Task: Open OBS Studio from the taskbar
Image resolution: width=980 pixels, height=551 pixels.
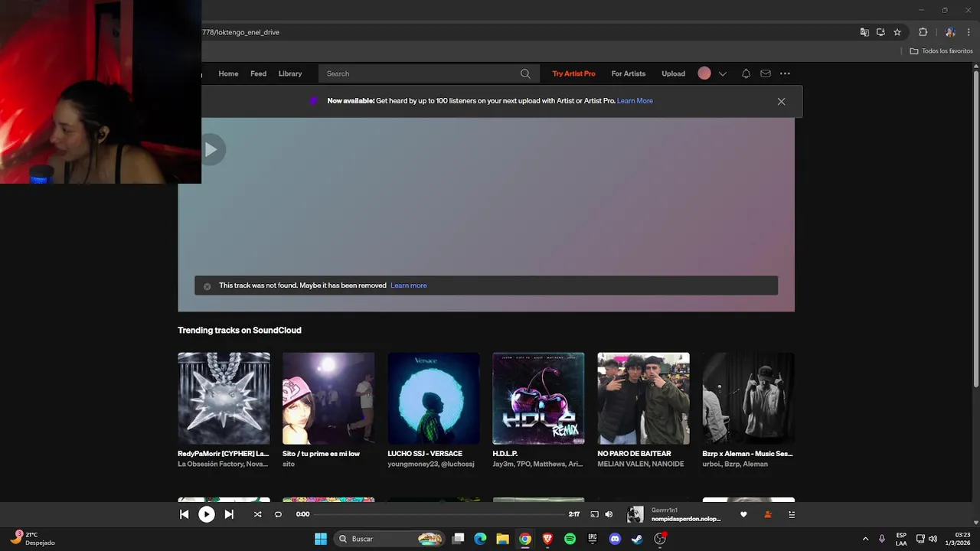Action: [660, 539]
